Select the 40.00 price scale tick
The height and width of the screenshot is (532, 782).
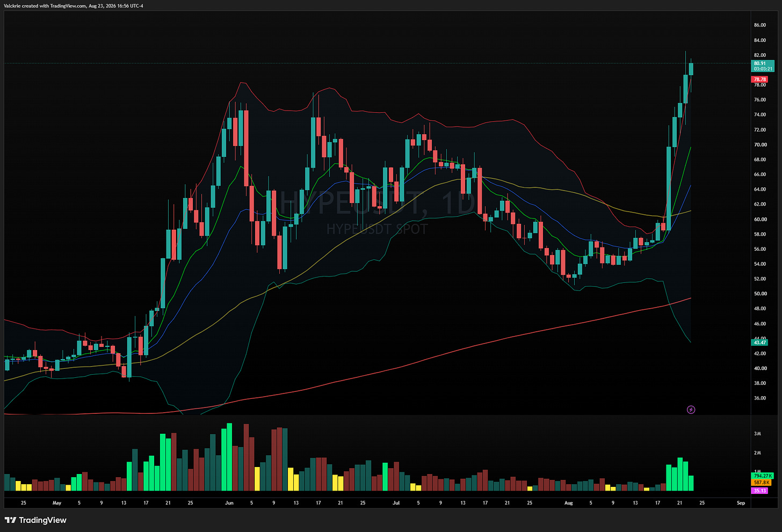click(760, 369)
